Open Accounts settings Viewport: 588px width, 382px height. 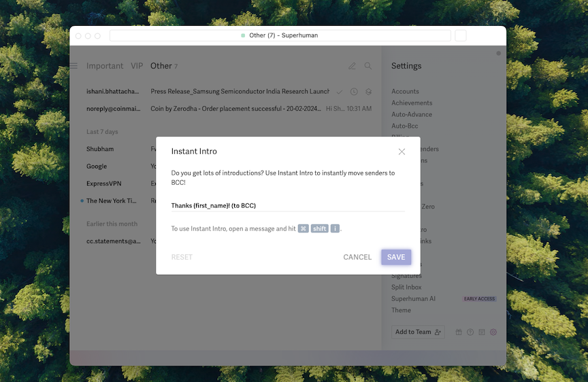point(405,91)
